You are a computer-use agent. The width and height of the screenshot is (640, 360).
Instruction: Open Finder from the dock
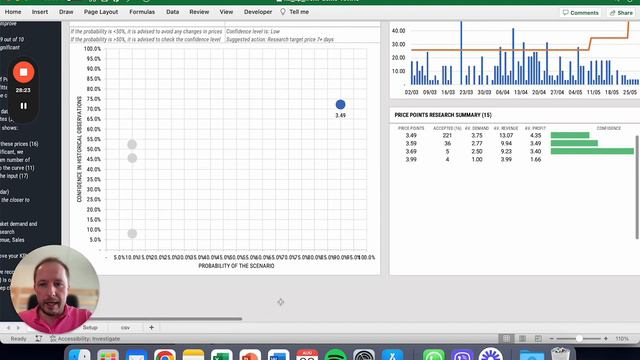[80, 355]
